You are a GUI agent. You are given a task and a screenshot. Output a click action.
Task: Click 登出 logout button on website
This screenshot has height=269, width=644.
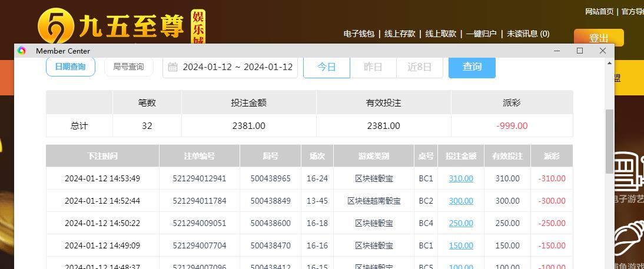pyautogui.click(x=599, y=38)
